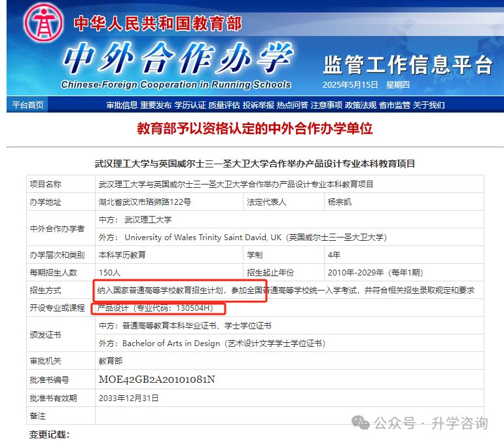Click the project name value in the first row

coord(236,185)
